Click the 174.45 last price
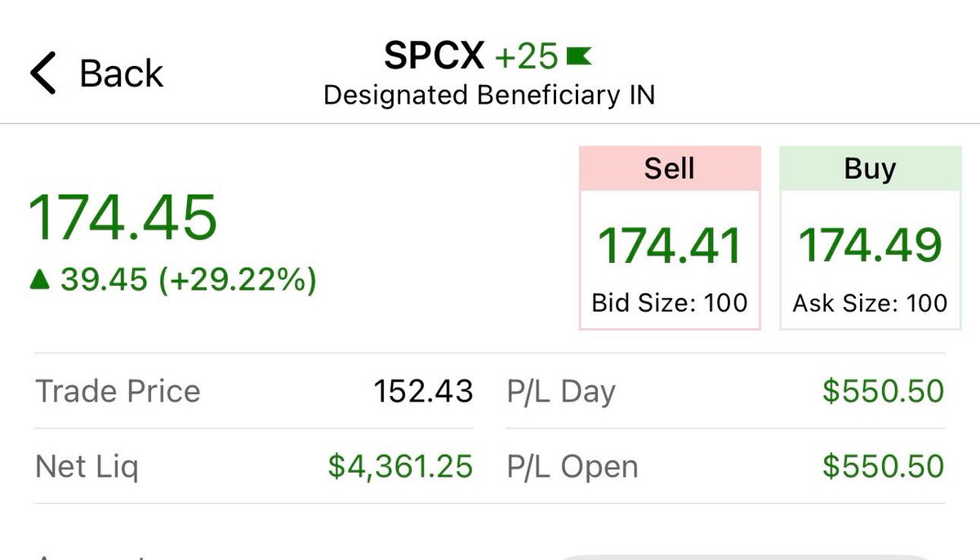Image resolution: width=980 pixels, height=560 pixels. pyautogui.click(x=123, y=217)
